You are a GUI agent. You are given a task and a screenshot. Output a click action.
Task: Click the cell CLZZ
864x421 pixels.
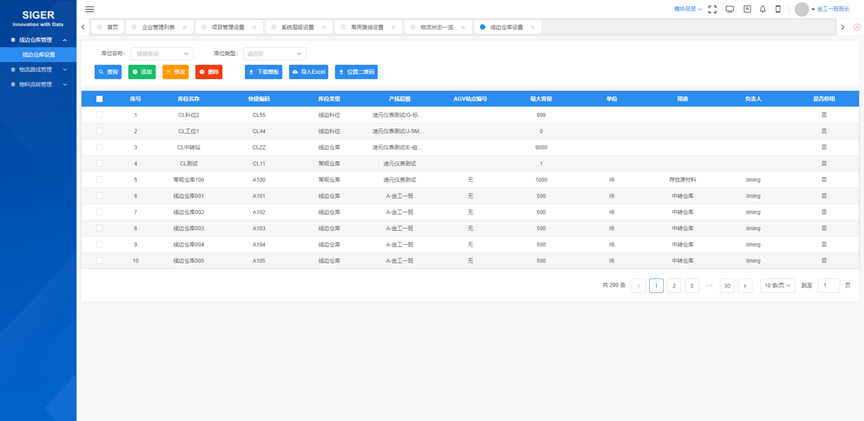click(x=259, y=147)
